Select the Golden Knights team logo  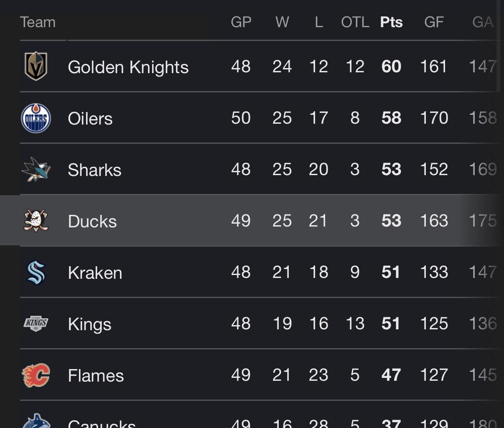pyautogui.click(x=36, y=66)
